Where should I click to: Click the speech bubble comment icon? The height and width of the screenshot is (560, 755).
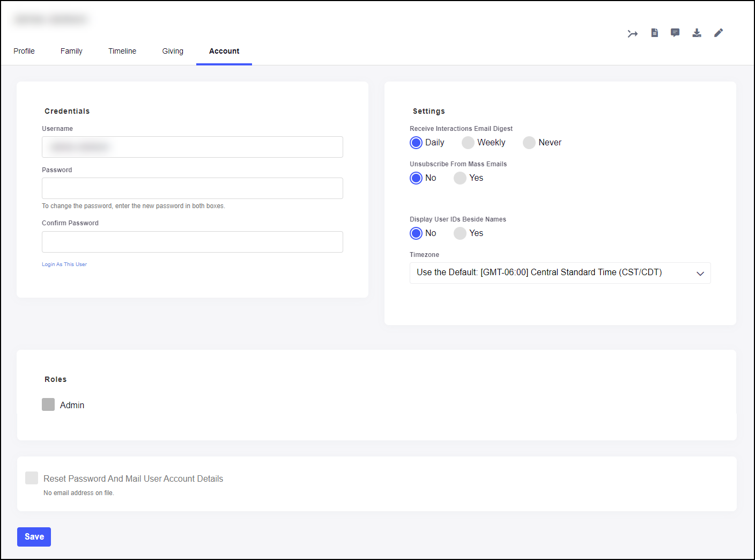(x=675, y=33)
